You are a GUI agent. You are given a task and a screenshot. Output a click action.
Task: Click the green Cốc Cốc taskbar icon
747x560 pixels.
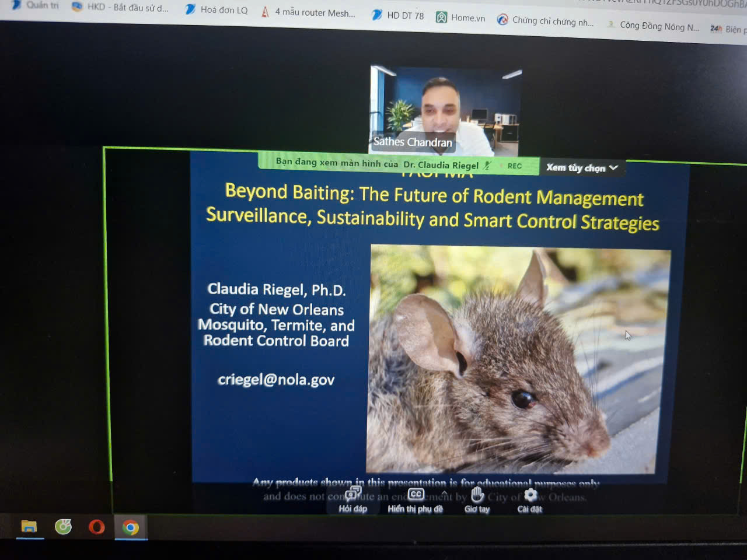pyautogui.click(x=63, y=527)
